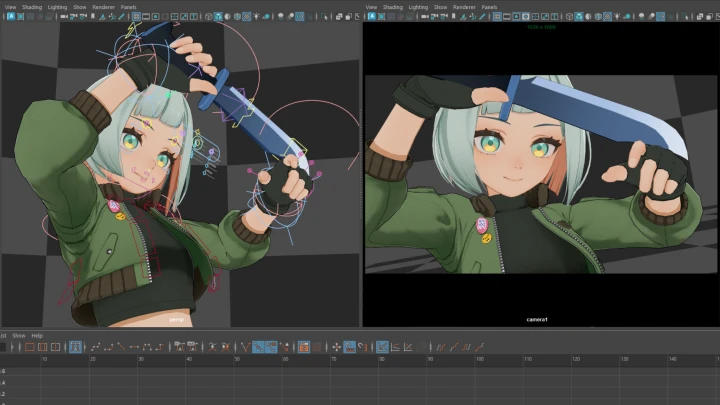
Task: Open Renderer menu in camera1 panel
Action: coord(464,7)
